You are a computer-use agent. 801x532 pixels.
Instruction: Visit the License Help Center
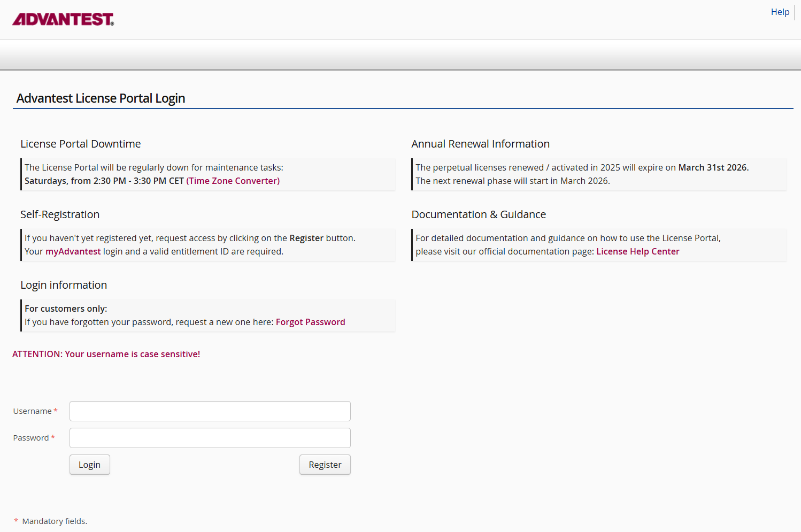(637, 251)
